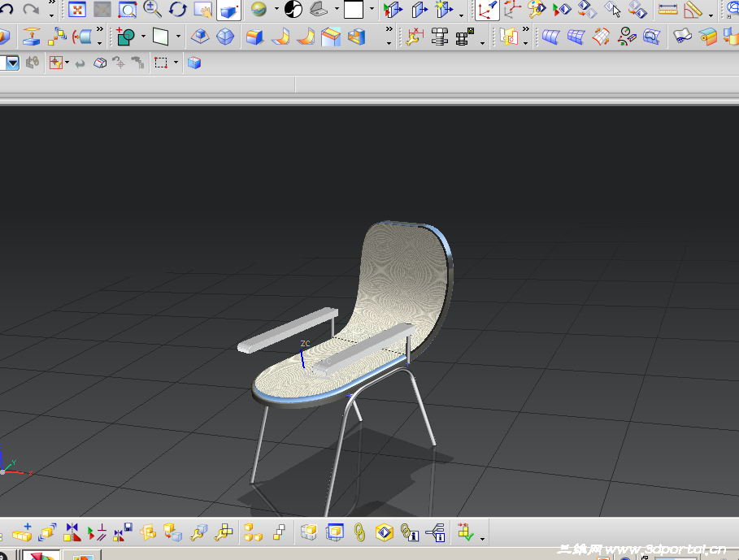Expand the feature toolbar overflow chevron
Image resolution: width=739 pixels, height=560 pixels.
click(x=389, y=29)
